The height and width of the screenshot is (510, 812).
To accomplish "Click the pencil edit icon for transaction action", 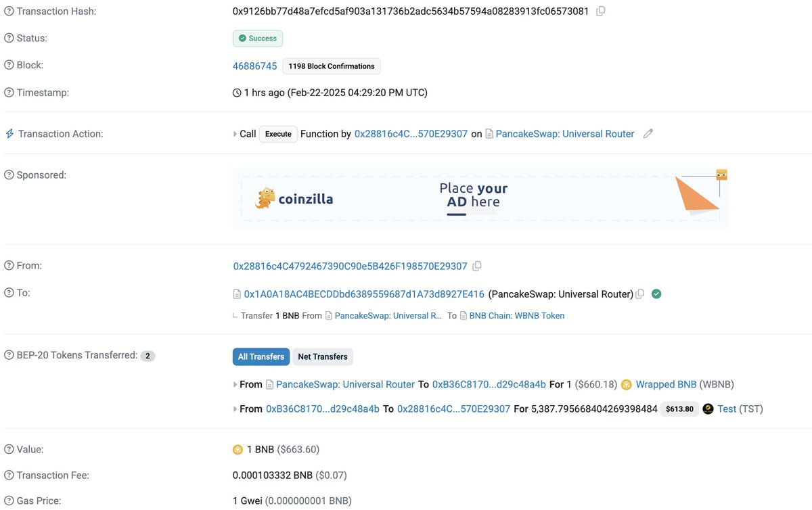I will click(x=648, y=134).
